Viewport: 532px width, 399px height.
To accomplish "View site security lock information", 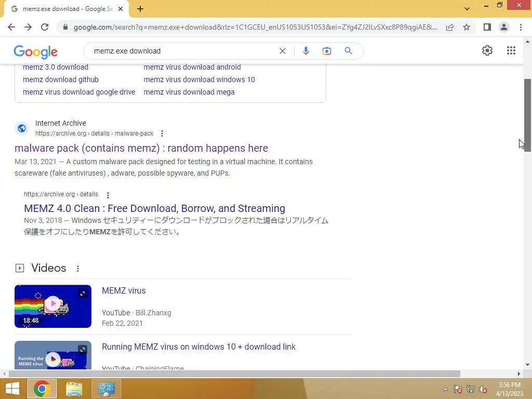I will 65,27.
